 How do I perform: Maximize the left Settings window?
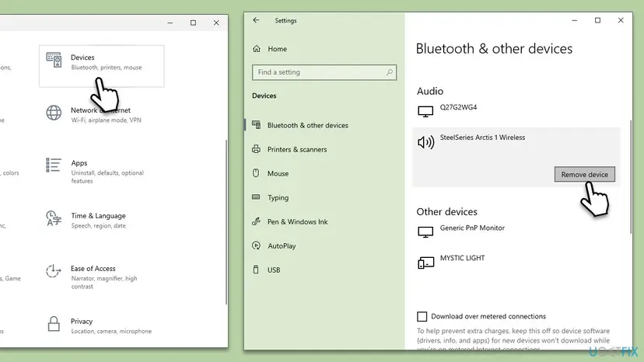[x=193, y=23]
